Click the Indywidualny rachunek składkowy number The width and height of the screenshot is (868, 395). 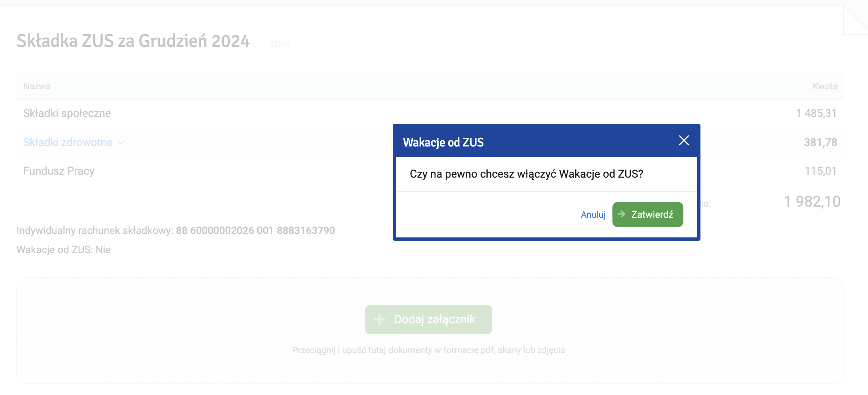(255, 231)
